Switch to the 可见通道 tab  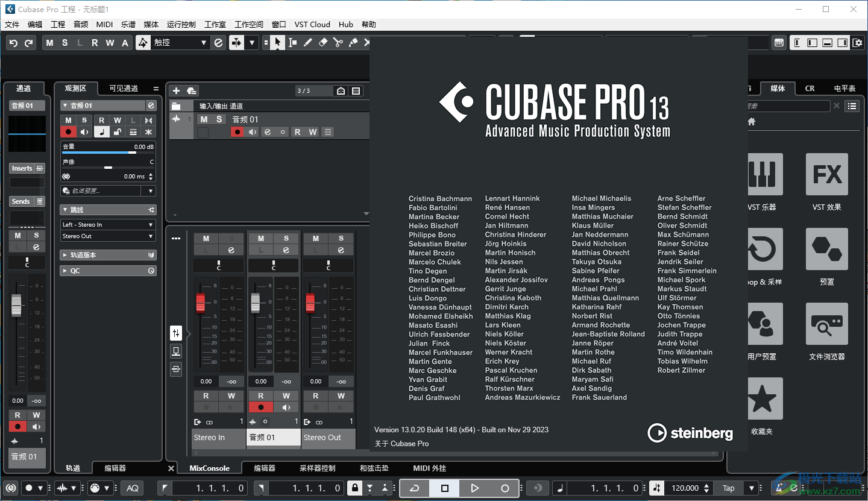pos(124,88)
